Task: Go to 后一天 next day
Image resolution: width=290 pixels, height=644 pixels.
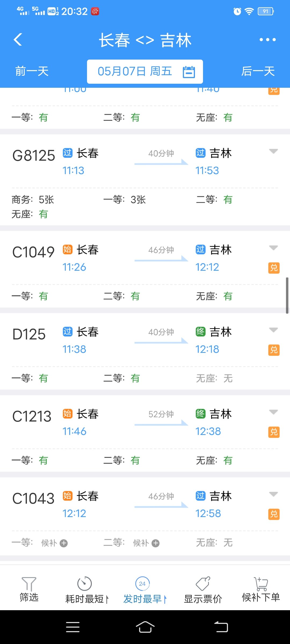Action: (258, 71)
